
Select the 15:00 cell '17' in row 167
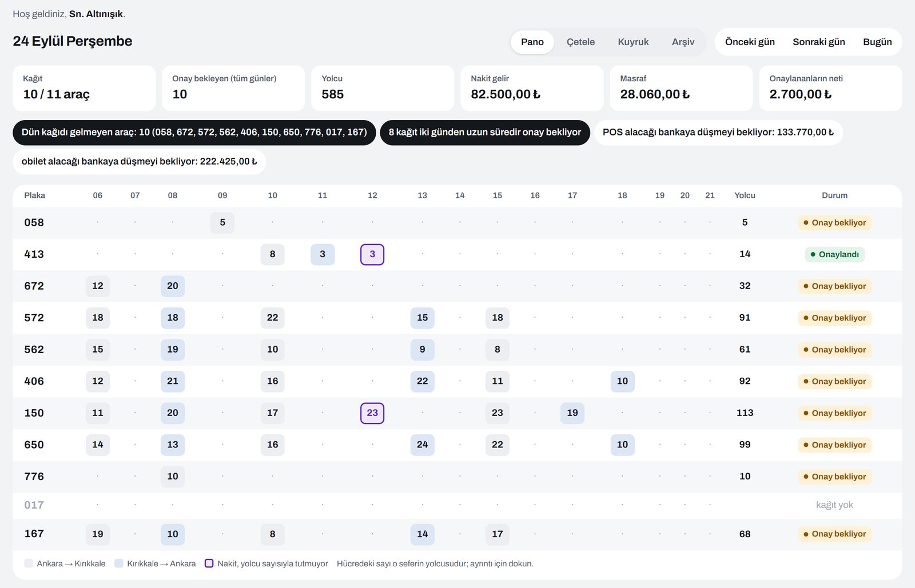coord(498,534)
